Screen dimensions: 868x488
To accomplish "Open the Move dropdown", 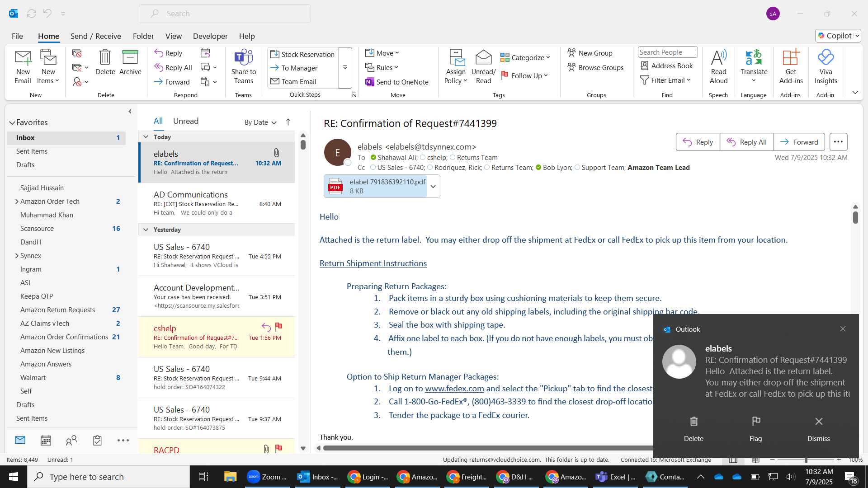I will 382,53.
